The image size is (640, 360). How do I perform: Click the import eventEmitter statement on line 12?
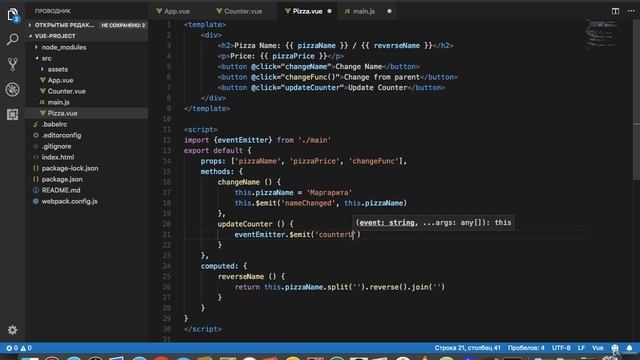(x=257, y=140)
